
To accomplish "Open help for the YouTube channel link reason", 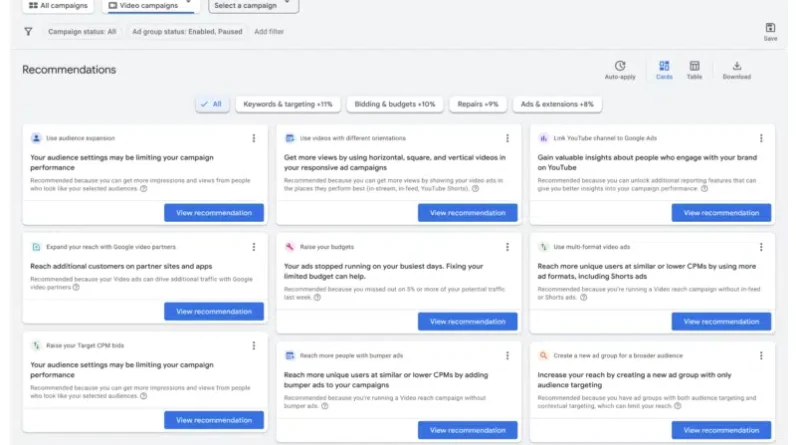I will click(704, 189).
